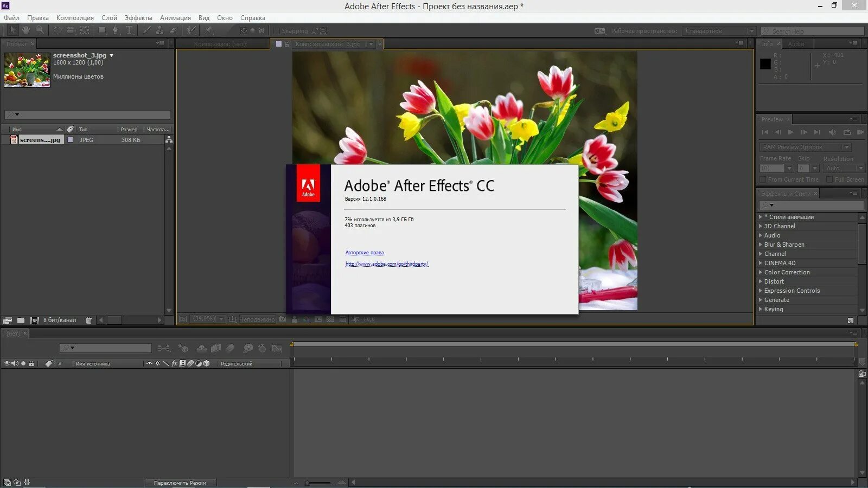This screenshot has height=488, width=868.
Task: Toggle the viewer lock icon beside footage tab
Action: coord(287,44)
